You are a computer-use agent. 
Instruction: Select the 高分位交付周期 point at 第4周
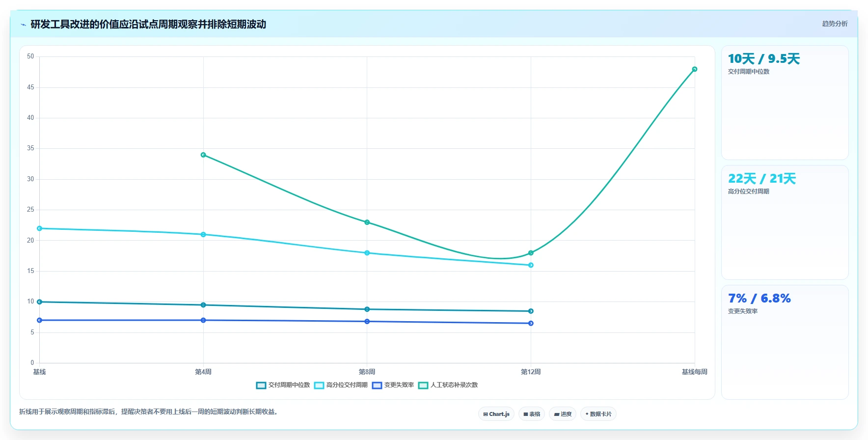[203, 234]
